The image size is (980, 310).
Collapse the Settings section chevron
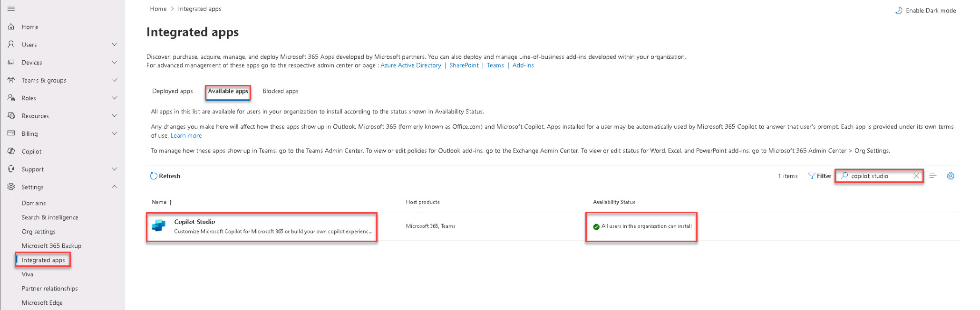point(114,187)
